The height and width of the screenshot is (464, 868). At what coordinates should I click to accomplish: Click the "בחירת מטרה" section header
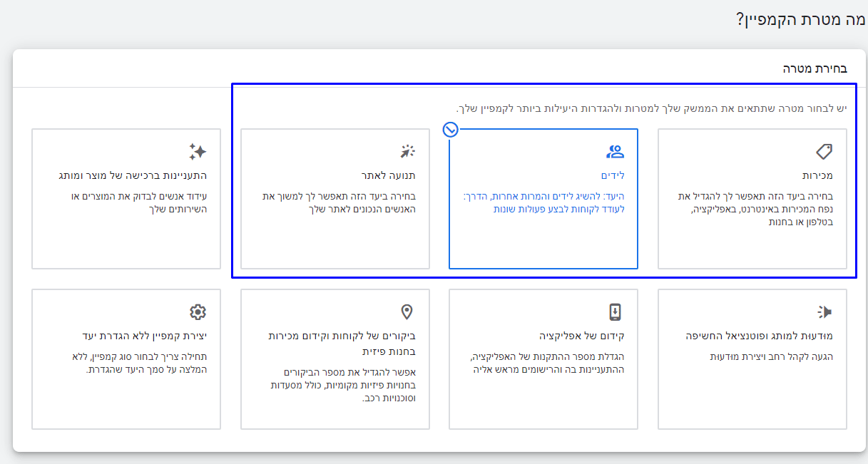click(x=815, y=69)
